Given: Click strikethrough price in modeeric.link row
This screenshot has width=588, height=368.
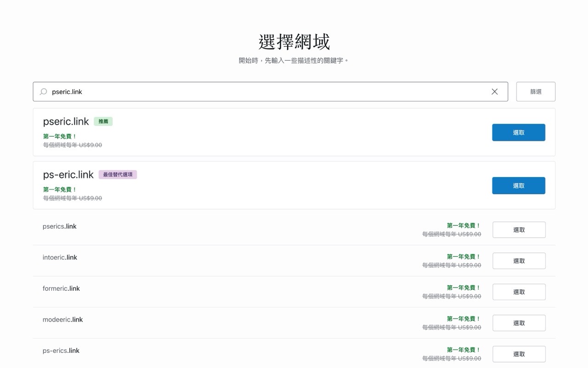Looking at the screenshot, I should coord(452,328).
